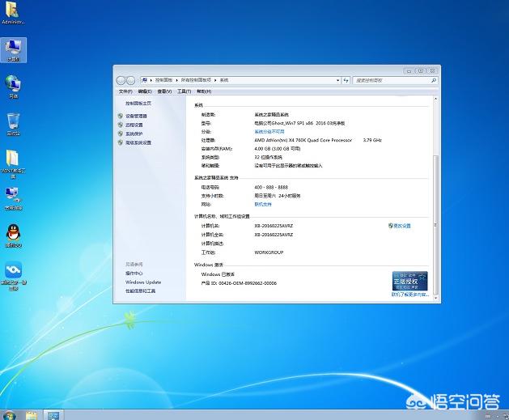Click the 32 位操作系统 system type text

point(269,157)
